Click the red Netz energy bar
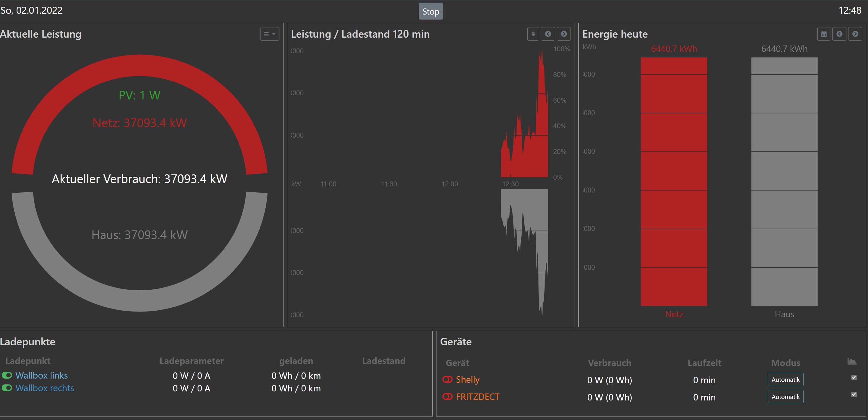 674,182
